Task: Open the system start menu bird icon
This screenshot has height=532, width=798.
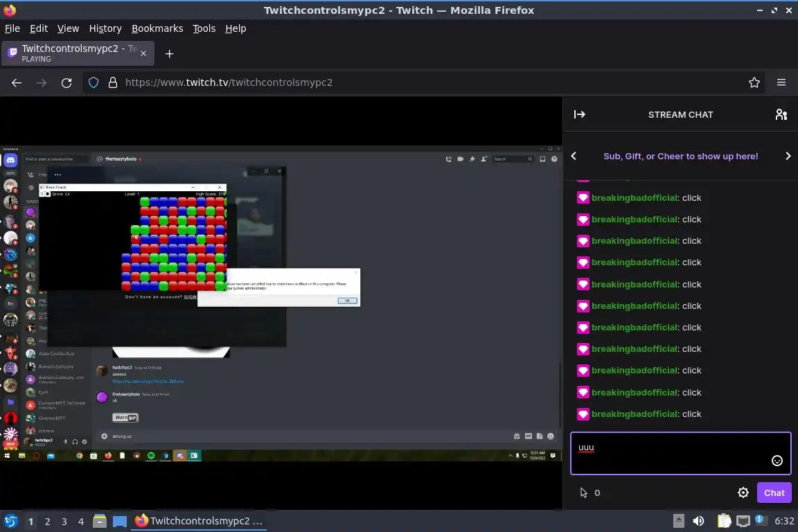Action: pyautogui.click(x=10, y=521)
